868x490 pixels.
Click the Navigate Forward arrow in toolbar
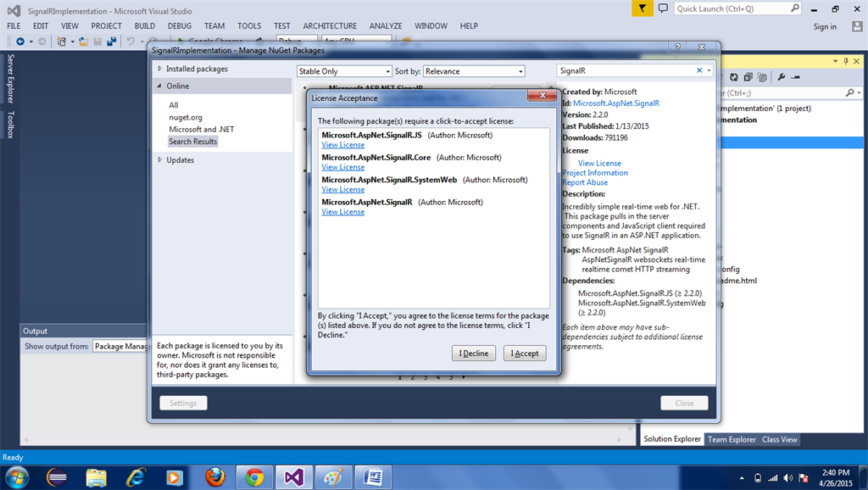pos(42,42)
